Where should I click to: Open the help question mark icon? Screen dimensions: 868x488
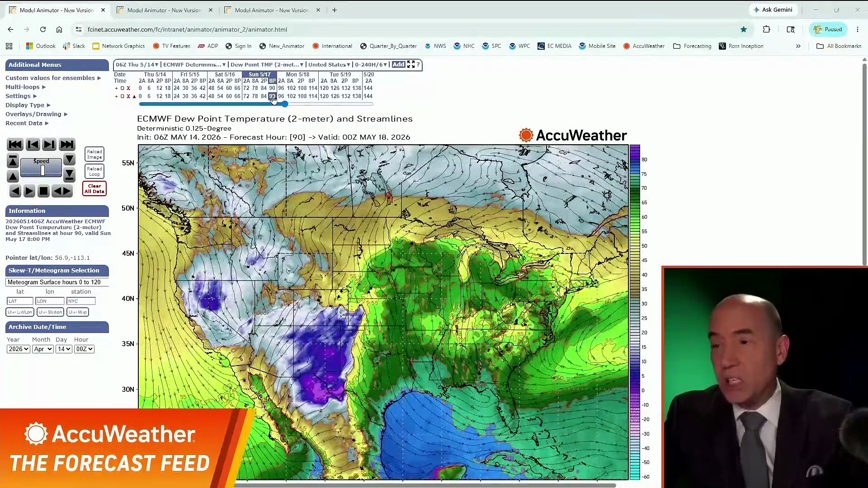pos(418,65)
